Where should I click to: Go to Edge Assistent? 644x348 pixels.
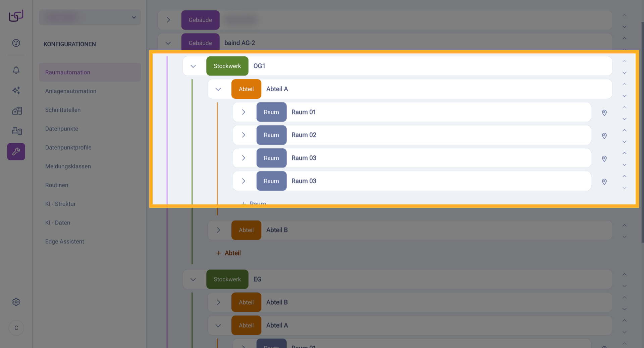[65, 242]
